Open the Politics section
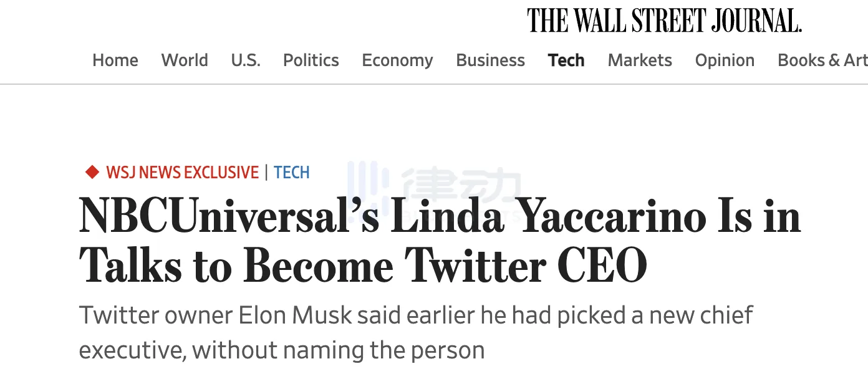868x384 pixels. point(311,60)
